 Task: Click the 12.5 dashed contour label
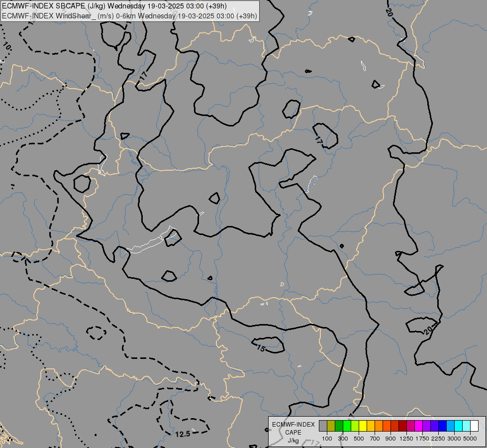183,434
